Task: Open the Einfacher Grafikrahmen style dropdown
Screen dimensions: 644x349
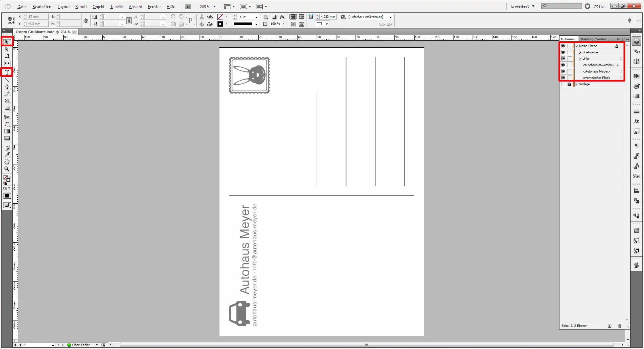Action: tap(390, 17)
